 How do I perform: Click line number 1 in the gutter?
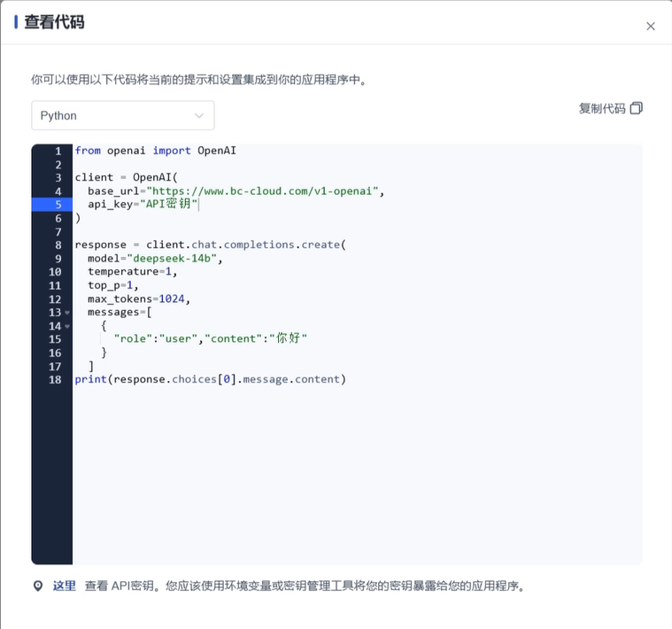click(57, 151)
